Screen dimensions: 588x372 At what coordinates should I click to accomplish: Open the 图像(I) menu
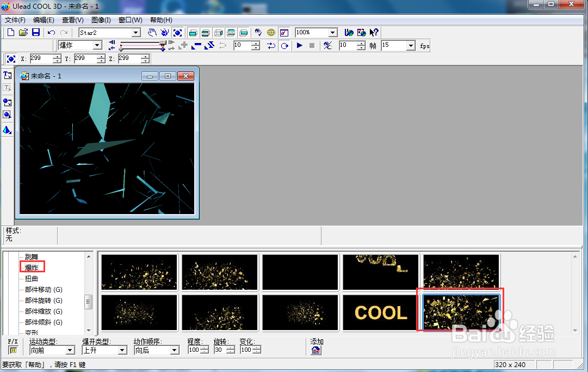101,20
